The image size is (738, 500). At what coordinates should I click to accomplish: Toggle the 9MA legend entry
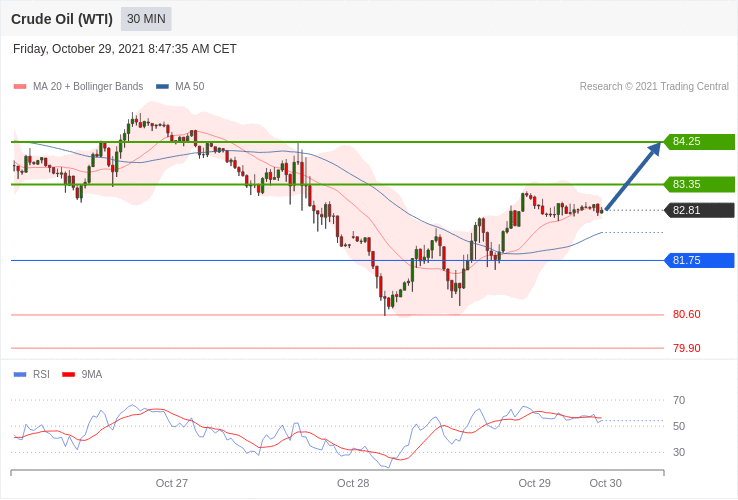[x=82, y=374]
